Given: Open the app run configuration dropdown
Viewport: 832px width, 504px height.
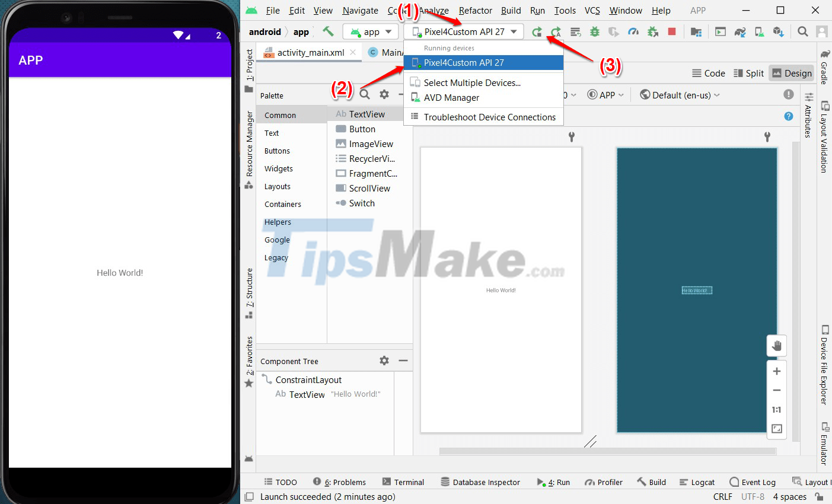Looking at the screenshot, I should pyautogui.click(x=370, y=31).
